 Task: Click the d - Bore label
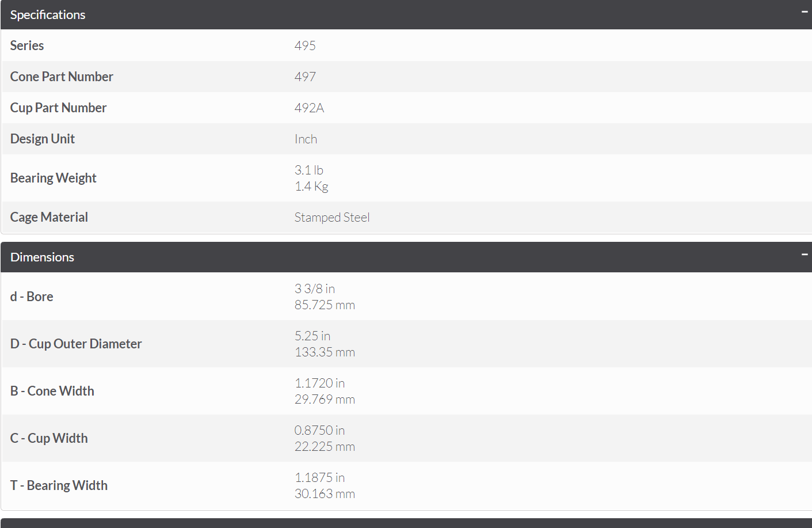pos(32,297)
